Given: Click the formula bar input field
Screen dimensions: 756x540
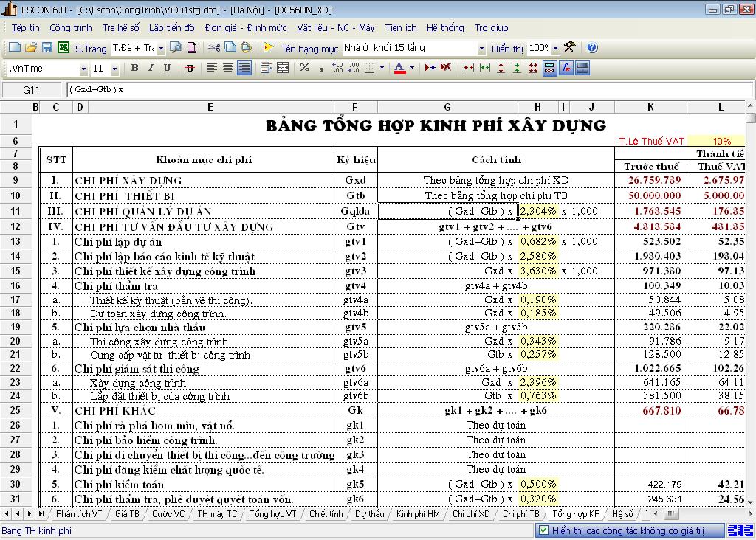Looking at the screenshot, I should 406,90.
